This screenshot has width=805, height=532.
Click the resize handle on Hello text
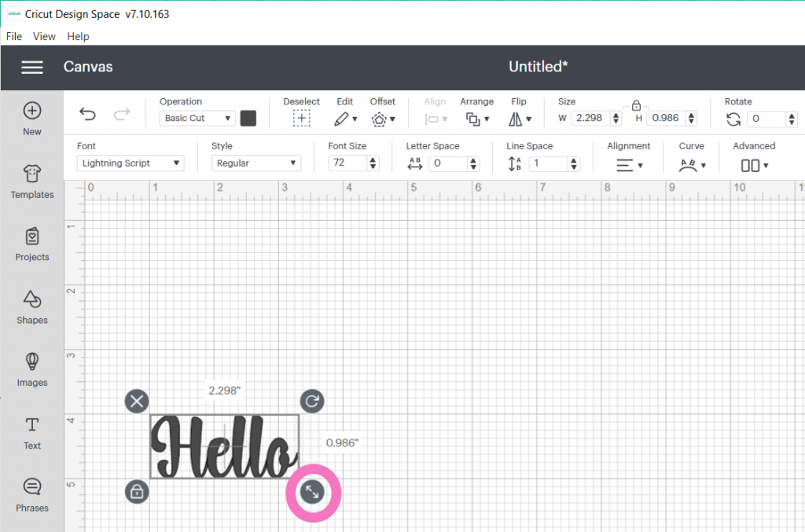[x=312, y=493]
